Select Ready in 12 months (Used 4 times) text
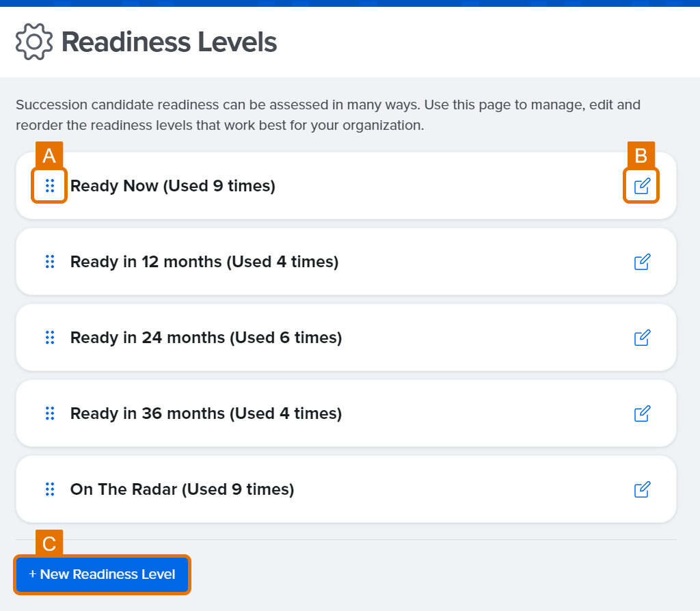 pyautogui.click(x=204, y=262)
